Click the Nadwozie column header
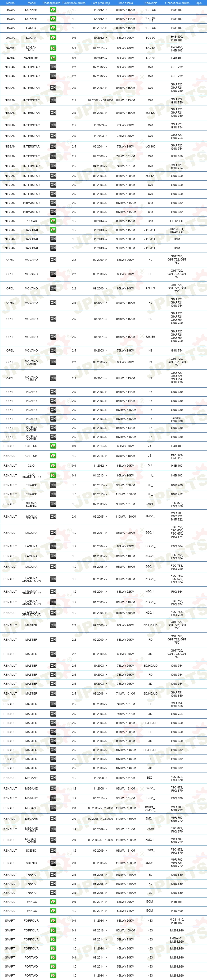 pyautogui.click(x=151, y=3)
